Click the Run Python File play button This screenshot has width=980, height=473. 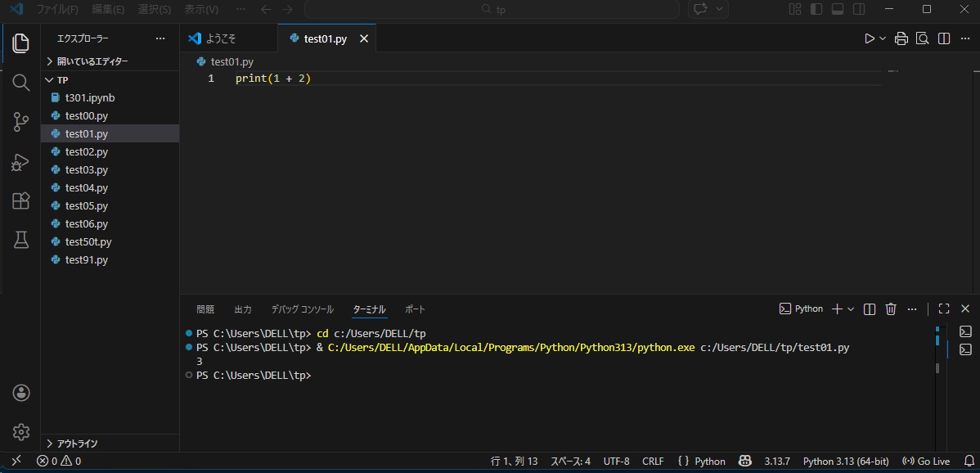(x=870, y=38)
